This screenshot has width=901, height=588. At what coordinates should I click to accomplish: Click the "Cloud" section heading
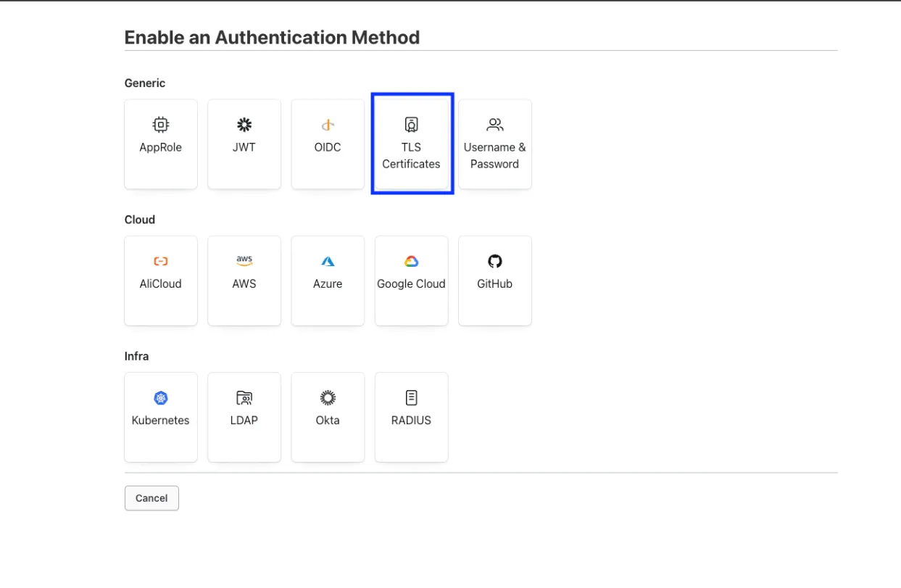click(x=140, y=220)
